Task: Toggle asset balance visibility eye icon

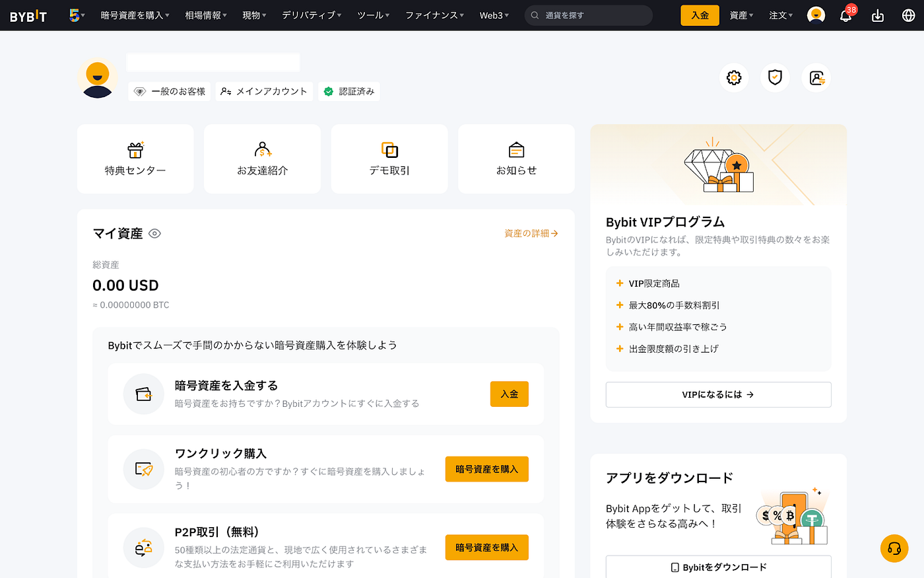Action: [x=154, y=233]
